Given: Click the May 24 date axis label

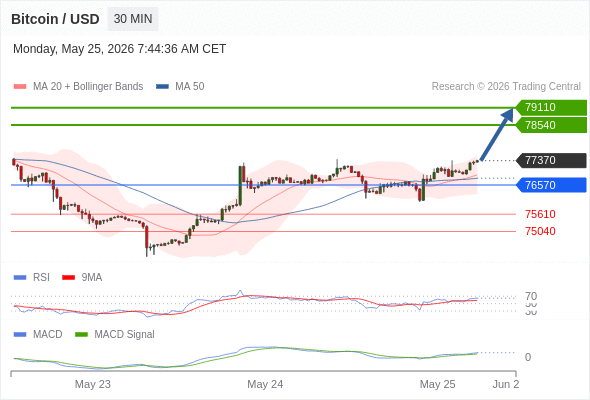Looking at the screenshot, I should pos(265,384).
